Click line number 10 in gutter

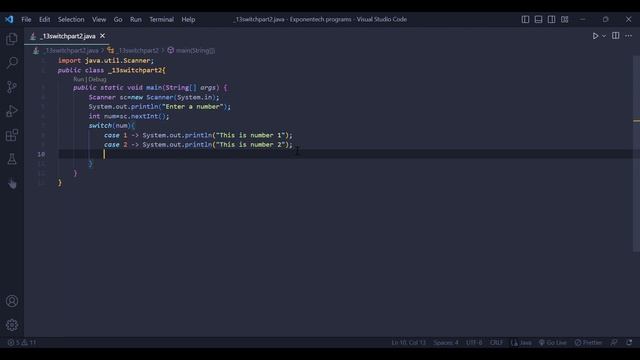(x=41, y=154)
